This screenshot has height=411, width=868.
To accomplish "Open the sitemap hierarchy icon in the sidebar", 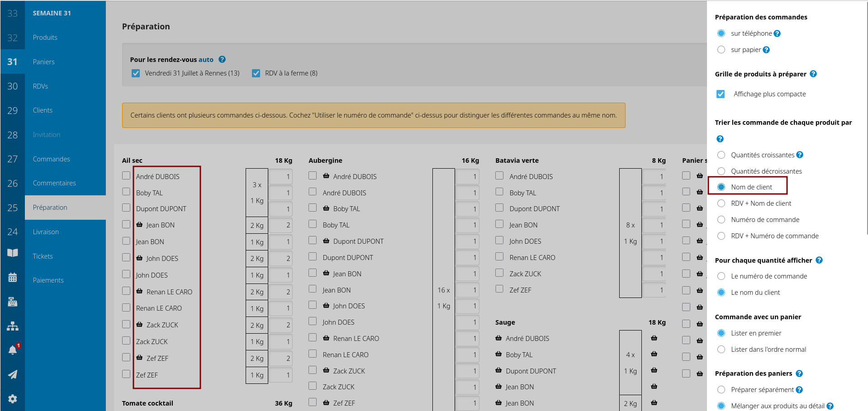I will coord(13,326).
